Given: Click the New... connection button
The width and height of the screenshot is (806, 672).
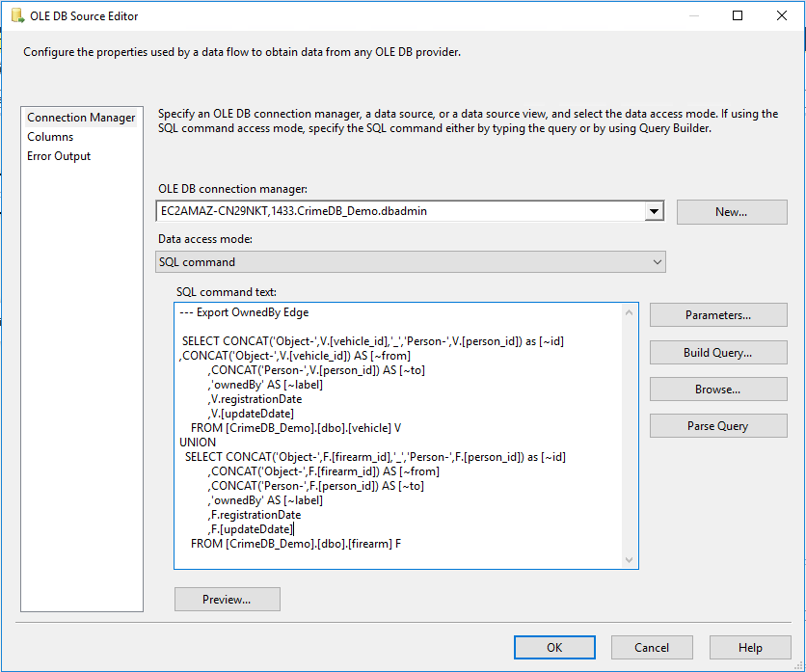Looking at the screenshot, I should tap(731, 212).
